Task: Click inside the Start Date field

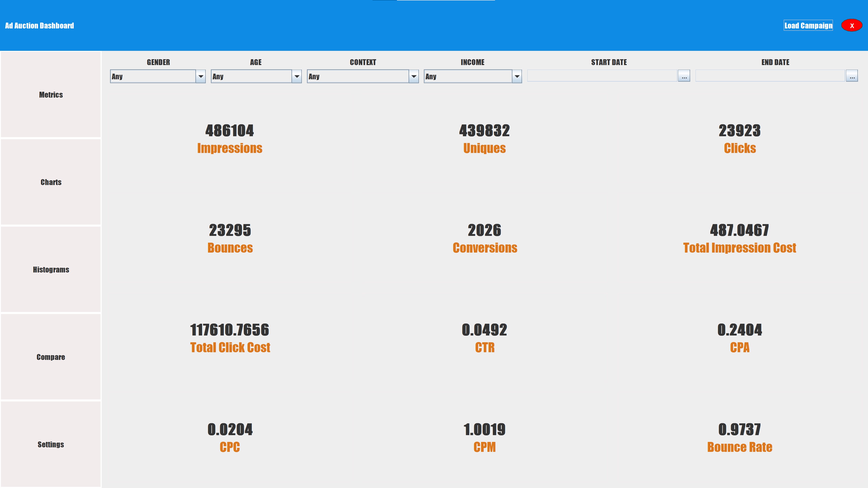Action: 602,76
